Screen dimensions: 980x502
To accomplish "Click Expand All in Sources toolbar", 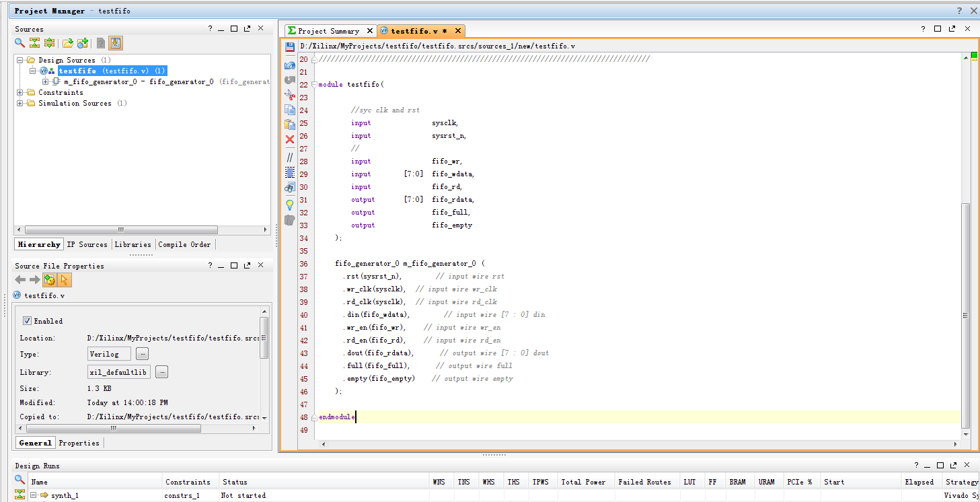I will (x=49, y=43).
